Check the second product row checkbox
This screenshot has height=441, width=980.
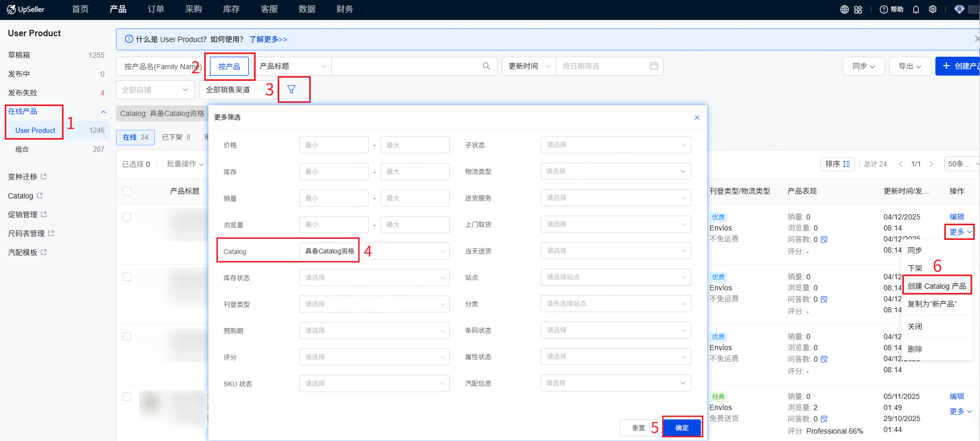127,277
